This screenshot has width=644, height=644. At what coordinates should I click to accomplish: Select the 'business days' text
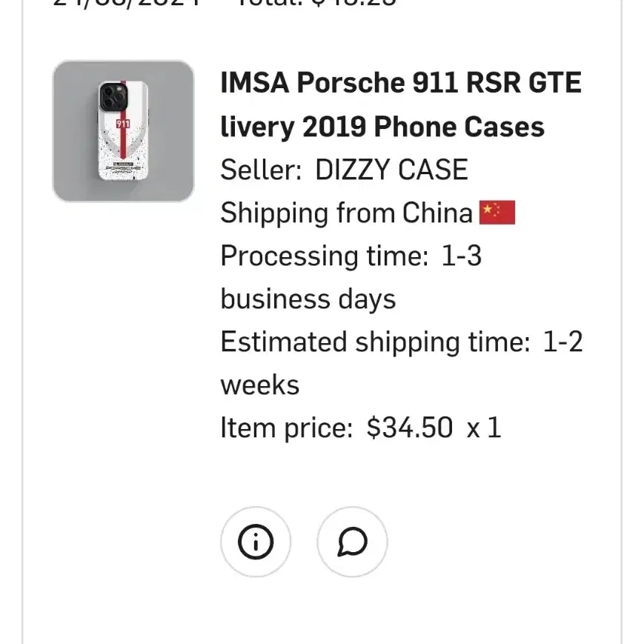(x=308, y=299)
